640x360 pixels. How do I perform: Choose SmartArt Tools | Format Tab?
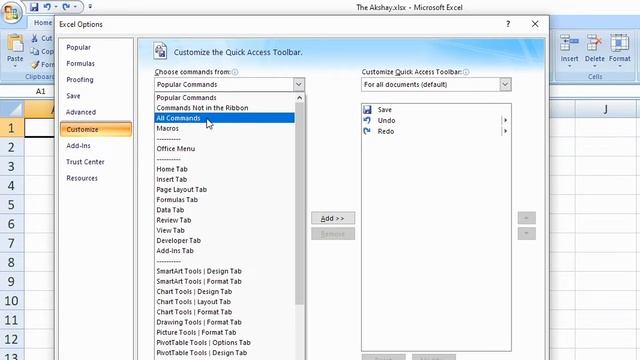click(224, 281)
